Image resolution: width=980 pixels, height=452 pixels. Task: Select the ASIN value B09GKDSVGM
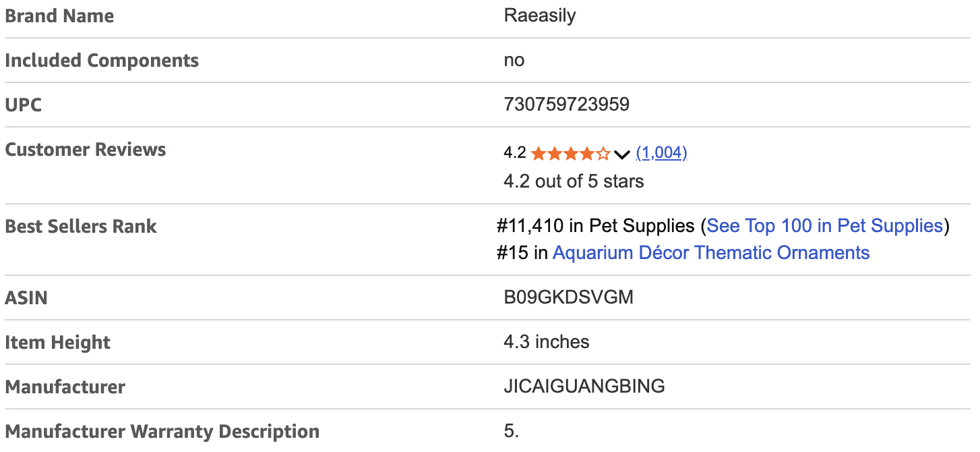point(568,297)
